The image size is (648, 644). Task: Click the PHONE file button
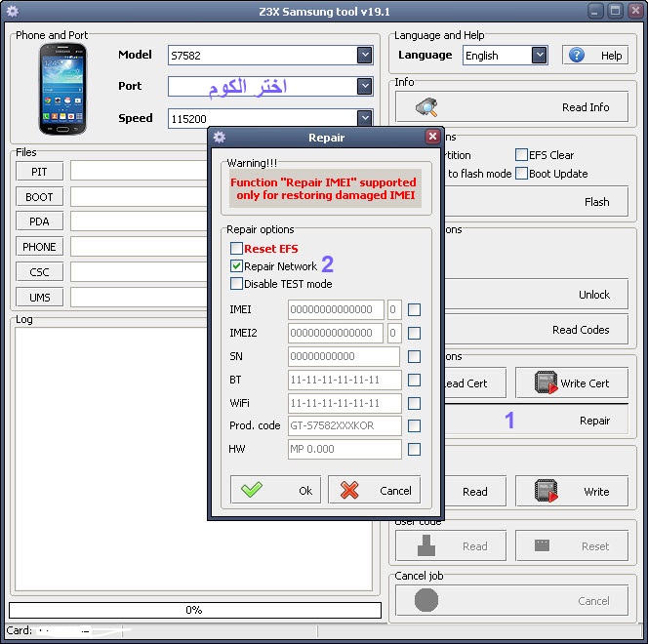(x=39, y=247)
